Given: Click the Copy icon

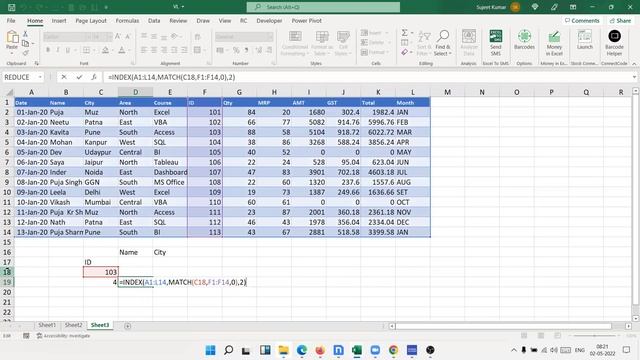Looking at the screenshot, I should [x=25, y=43].
